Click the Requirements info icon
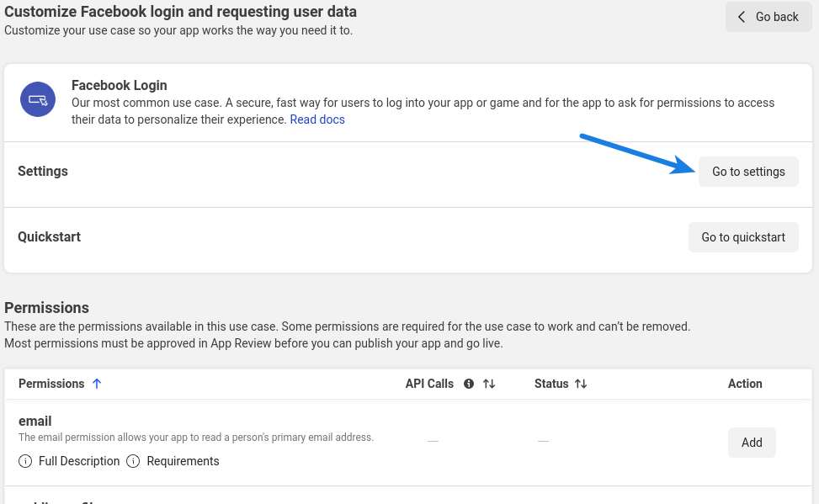 click(x=133, y=461)
